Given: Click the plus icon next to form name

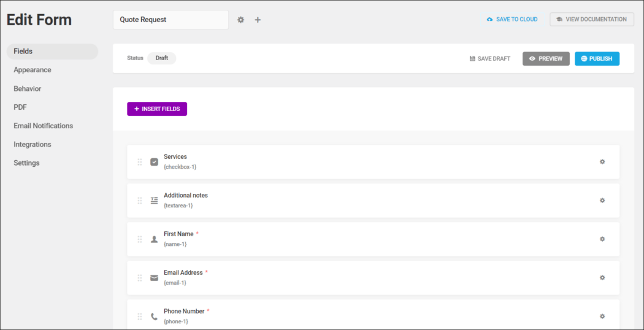Looking at the screenshot, I should point(258,20).
